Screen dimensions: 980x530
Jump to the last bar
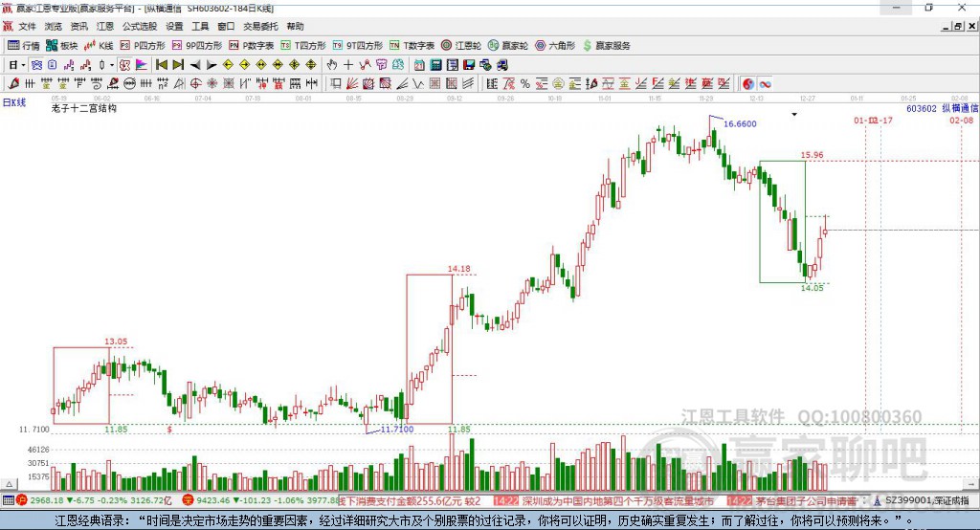pyautogui.click(x=178, y=65)
